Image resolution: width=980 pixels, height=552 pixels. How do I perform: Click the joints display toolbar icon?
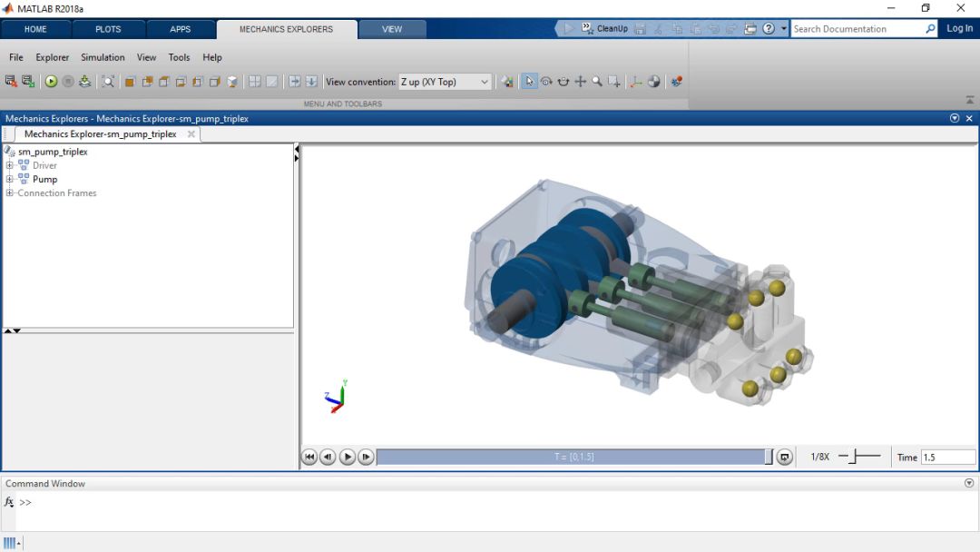coord(676,82)
